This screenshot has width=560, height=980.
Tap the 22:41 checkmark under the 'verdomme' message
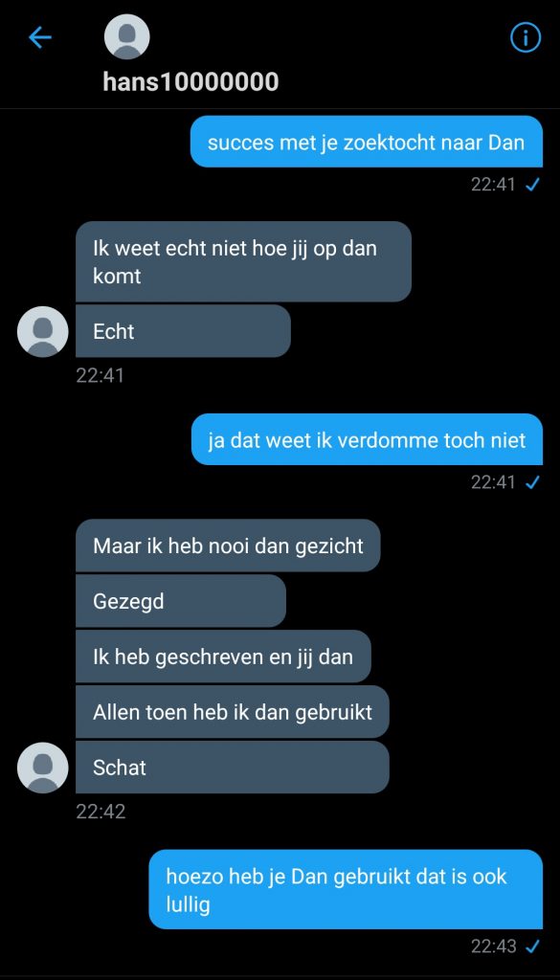point(532,482)
